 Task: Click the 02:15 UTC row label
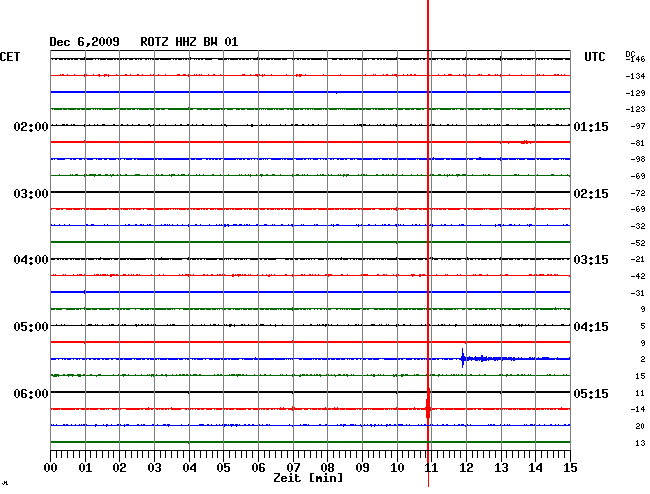click(x=591, y=194)
